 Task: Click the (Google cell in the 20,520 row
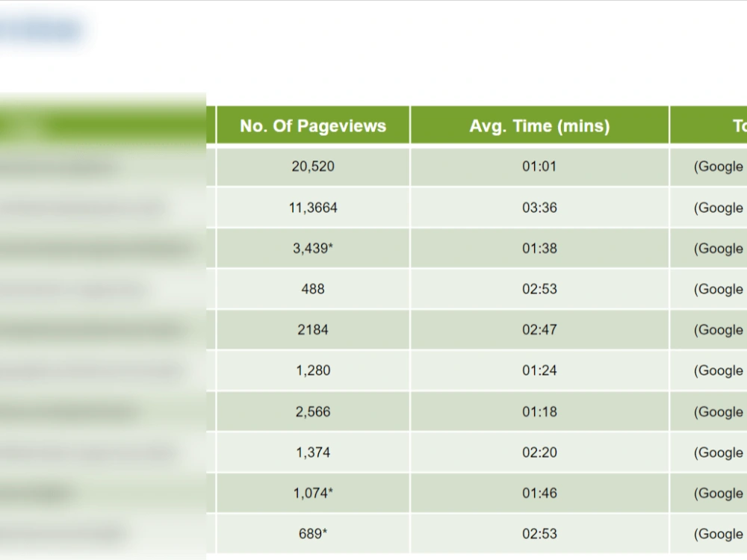pyautogui.click(x=709, y=167)
